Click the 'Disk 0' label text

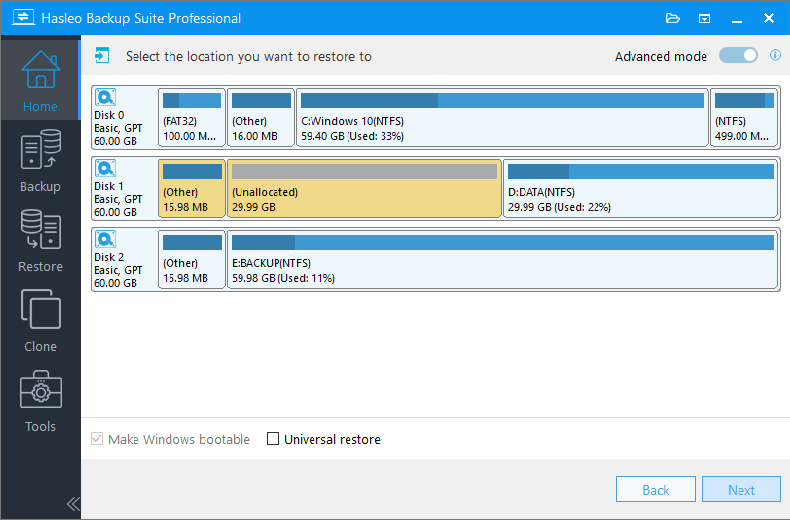point(109,115)
